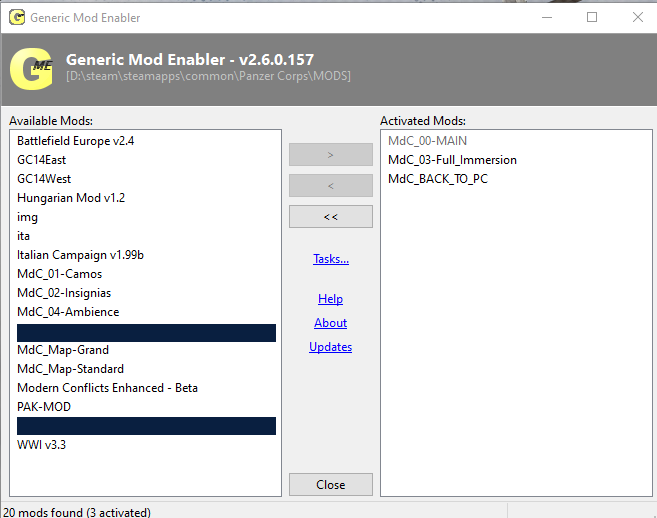Select GC14East in available mods
The image size is (657, 518).
click(41, 160)
